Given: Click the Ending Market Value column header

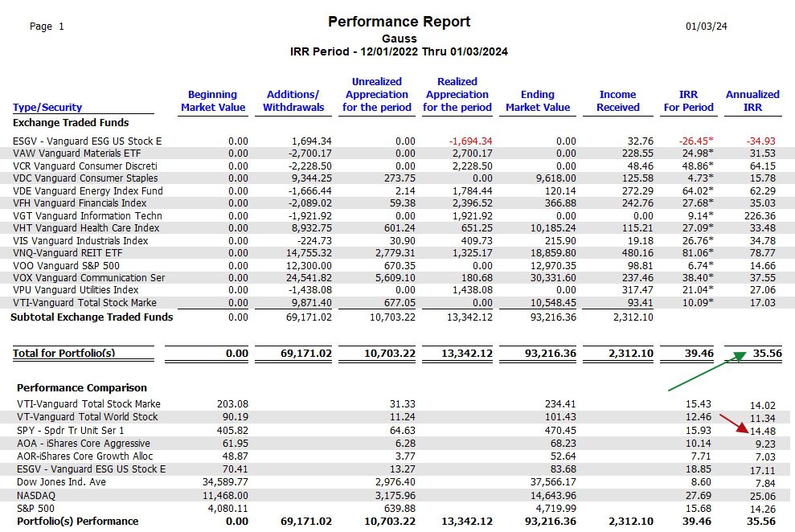Looking at the screenshot, I should (538, 100).
